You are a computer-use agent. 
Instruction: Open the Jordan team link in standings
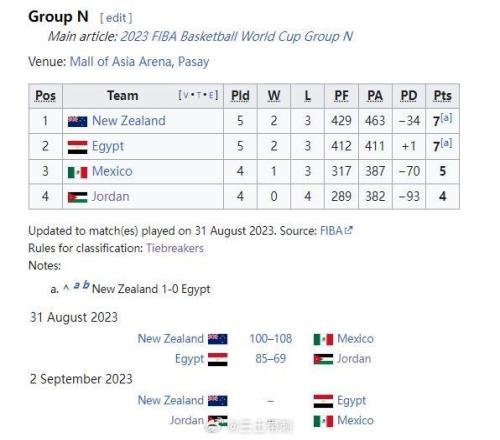111,197
